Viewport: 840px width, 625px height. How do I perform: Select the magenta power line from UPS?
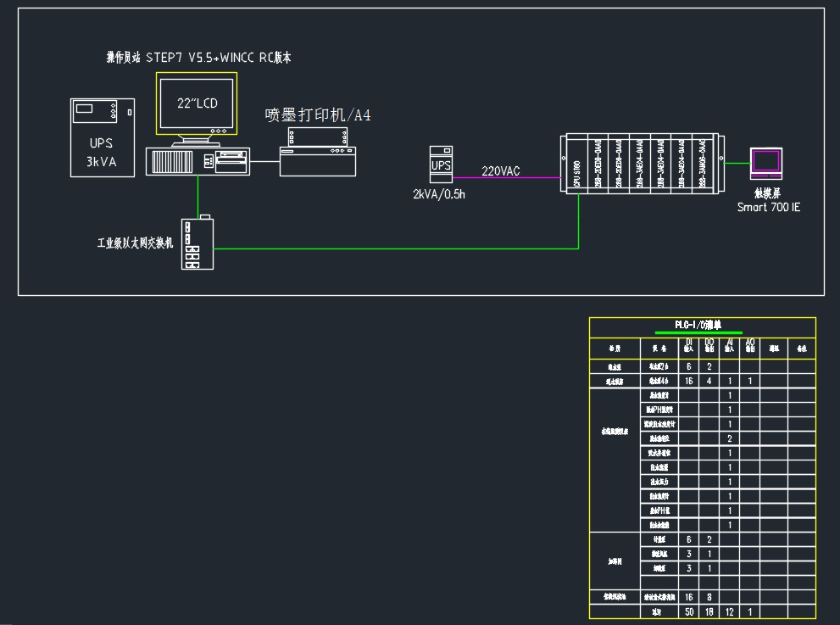pos(509,179)
